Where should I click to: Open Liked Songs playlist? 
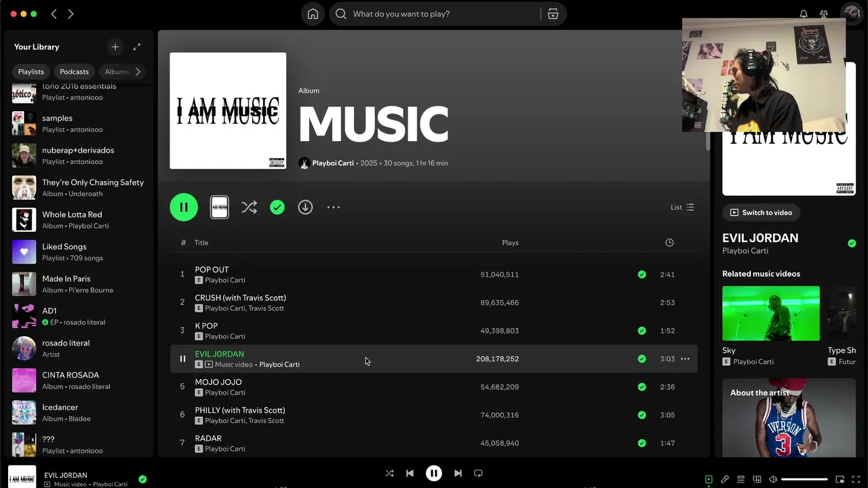coord(79,252)
